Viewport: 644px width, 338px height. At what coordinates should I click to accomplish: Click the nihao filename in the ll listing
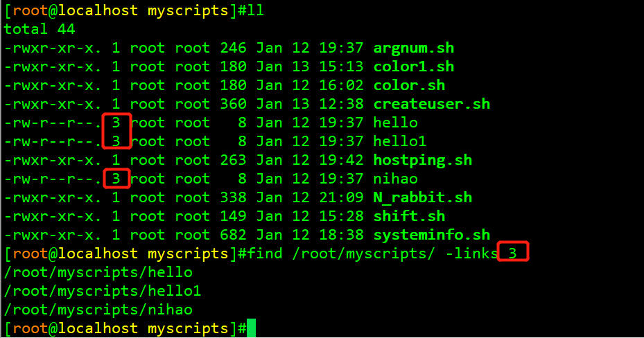[x=395, y=179]
